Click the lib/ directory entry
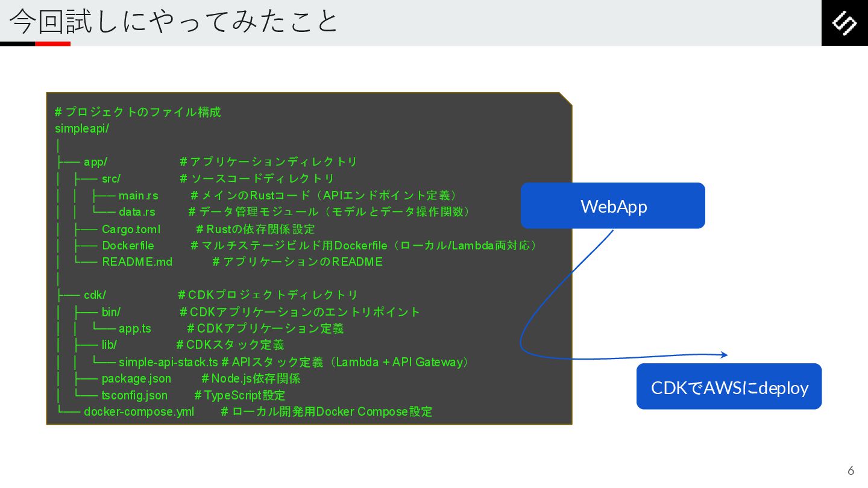Image resolution: width=868 pixels, height=488 pixels. point(109,345)
